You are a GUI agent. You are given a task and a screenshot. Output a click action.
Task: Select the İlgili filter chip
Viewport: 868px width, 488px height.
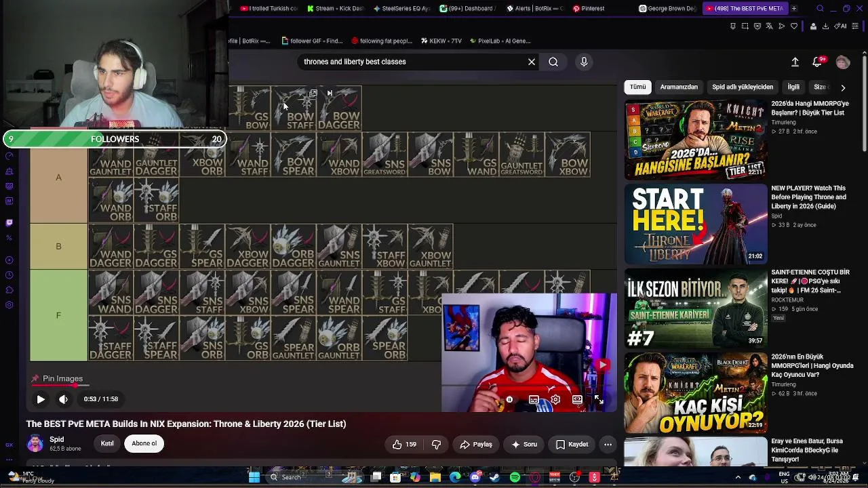pyautogui.click(x=793, y=87)
